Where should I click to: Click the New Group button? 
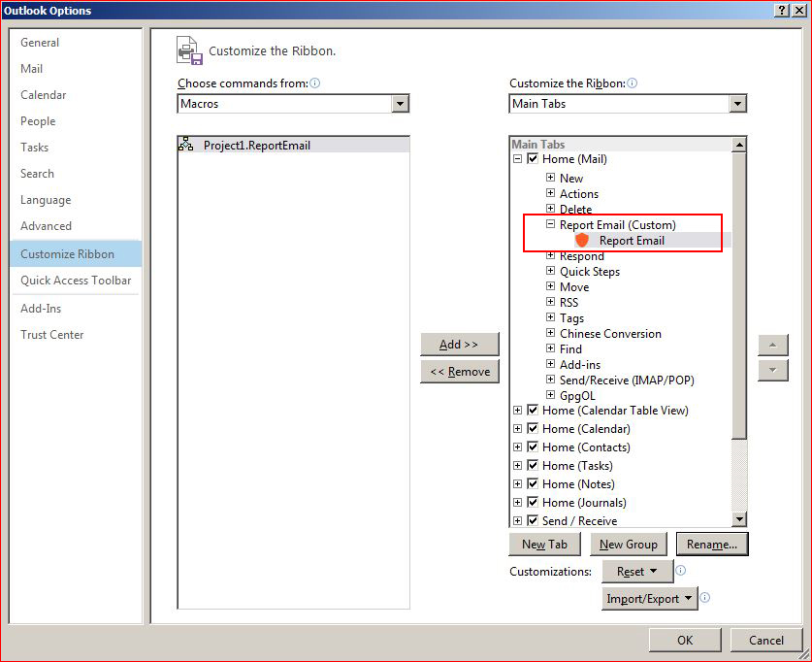click(x=629, y=545)
